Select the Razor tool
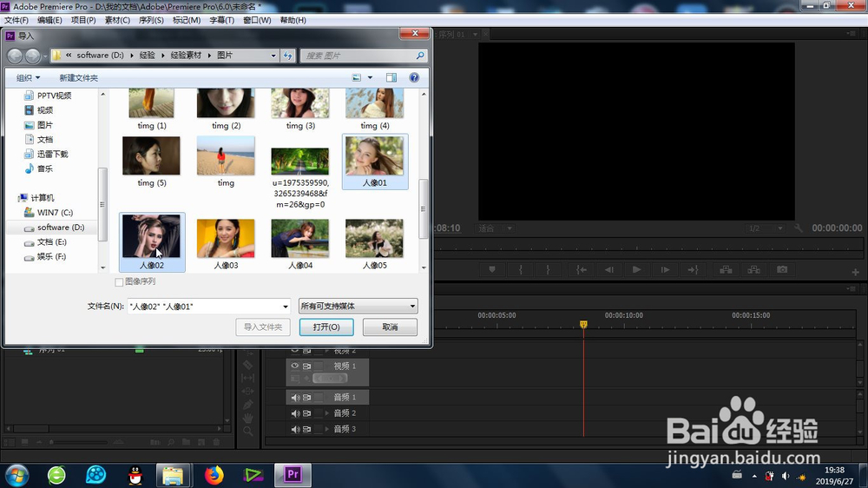Viewport: 868px width, 488px height. coord(248,365)
